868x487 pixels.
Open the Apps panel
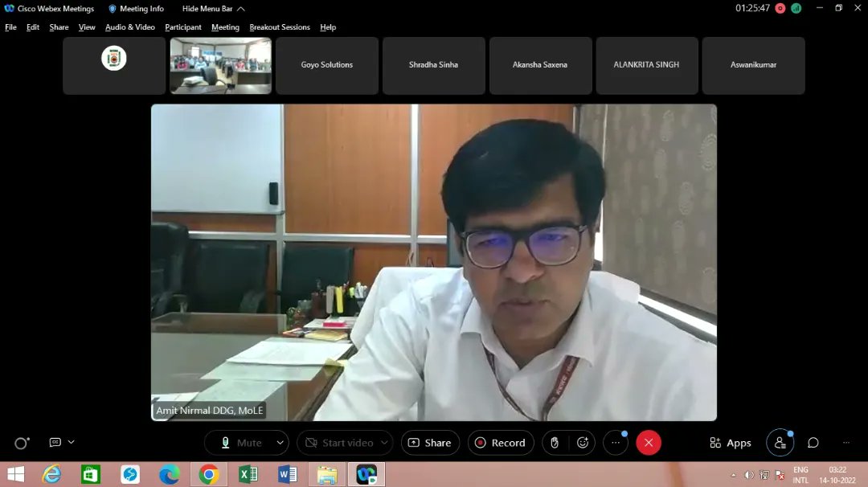click(x=730, y=443)
